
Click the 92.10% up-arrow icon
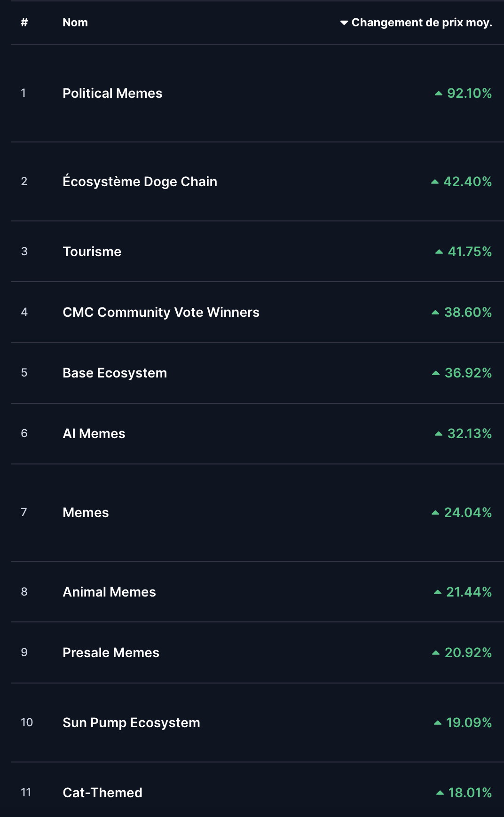[x=439, y=94]
